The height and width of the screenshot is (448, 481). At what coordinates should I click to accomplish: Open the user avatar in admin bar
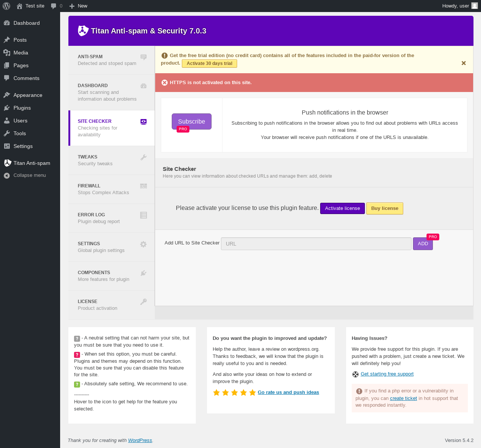475,6
